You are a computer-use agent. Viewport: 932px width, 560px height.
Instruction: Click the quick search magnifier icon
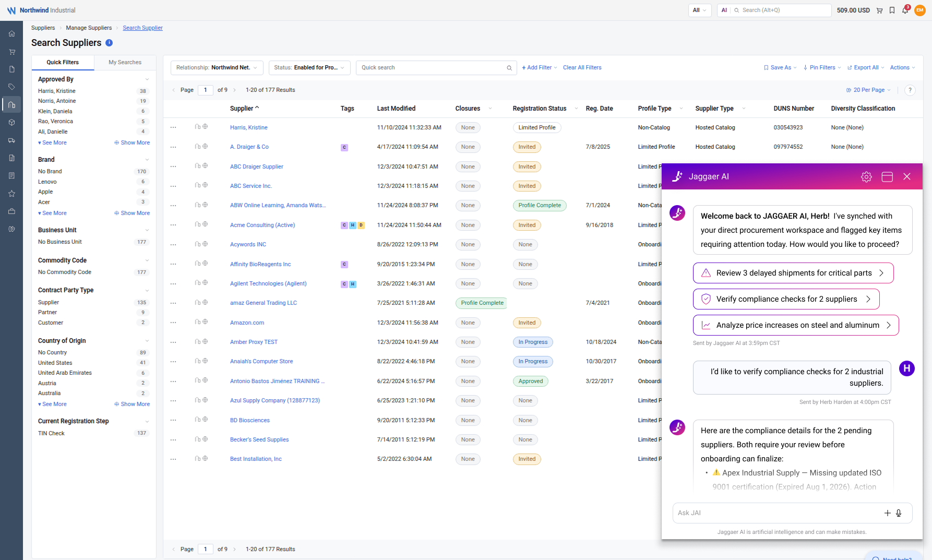tap(509, 68)
